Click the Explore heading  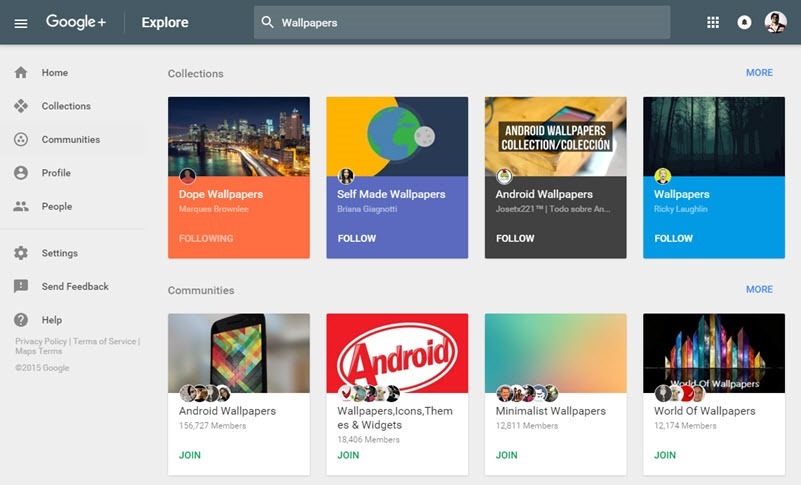165,22
